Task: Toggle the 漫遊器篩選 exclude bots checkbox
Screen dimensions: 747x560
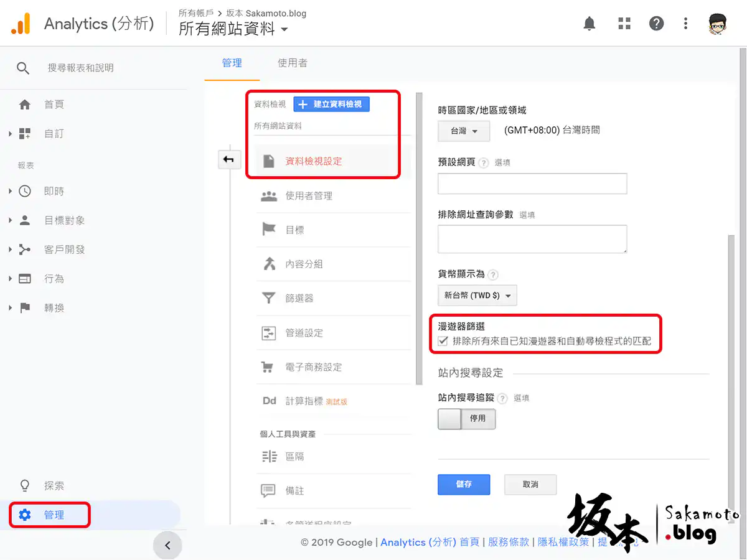Action: pos(443,341)
